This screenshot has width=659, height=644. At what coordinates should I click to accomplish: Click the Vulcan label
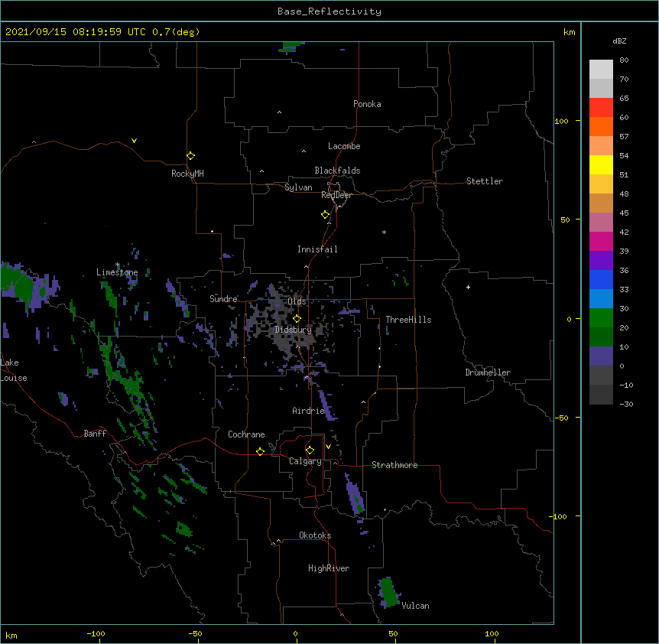pos(415,606)
